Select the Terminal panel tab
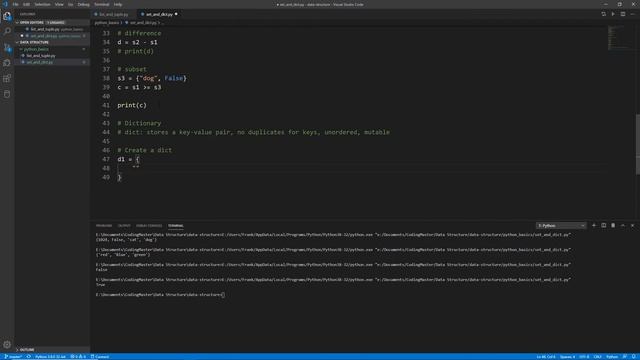 (x=176, y=226)
